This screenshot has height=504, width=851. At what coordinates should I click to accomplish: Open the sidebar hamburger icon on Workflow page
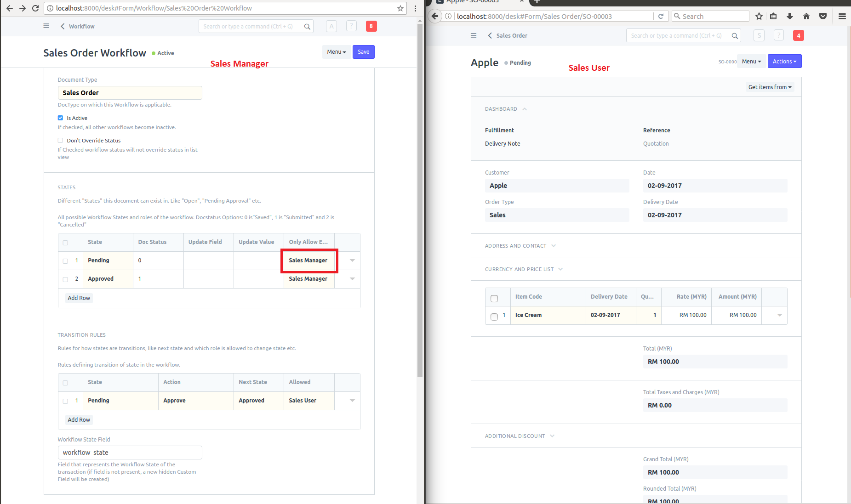click(46, 26)
